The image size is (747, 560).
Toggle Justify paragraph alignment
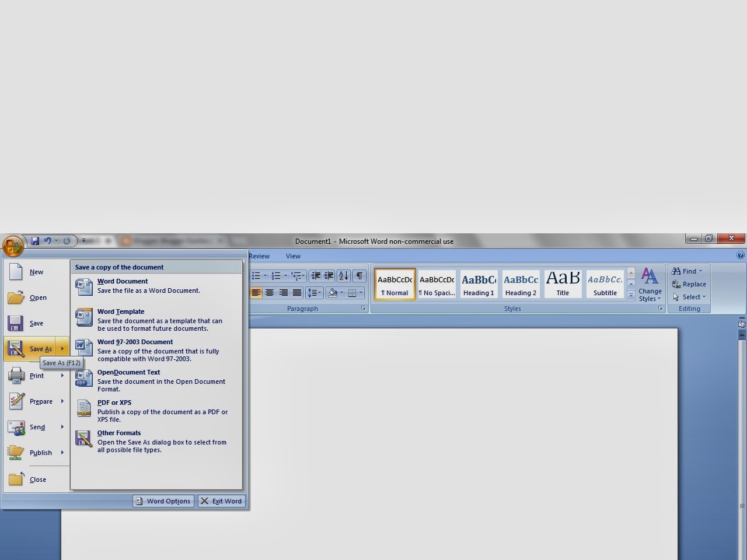298,292
